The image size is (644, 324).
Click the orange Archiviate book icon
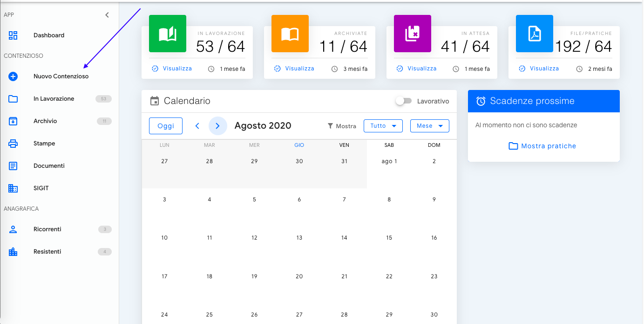click(x=290, y=34)
